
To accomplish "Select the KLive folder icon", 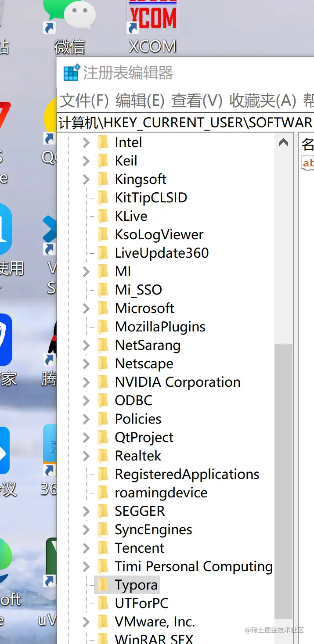I will pos(103,216).
